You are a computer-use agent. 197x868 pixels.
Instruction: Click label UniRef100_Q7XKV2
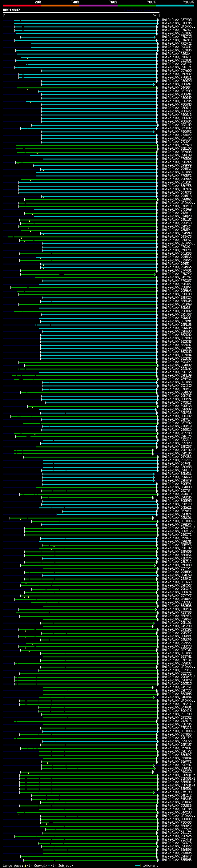(177, 135)
